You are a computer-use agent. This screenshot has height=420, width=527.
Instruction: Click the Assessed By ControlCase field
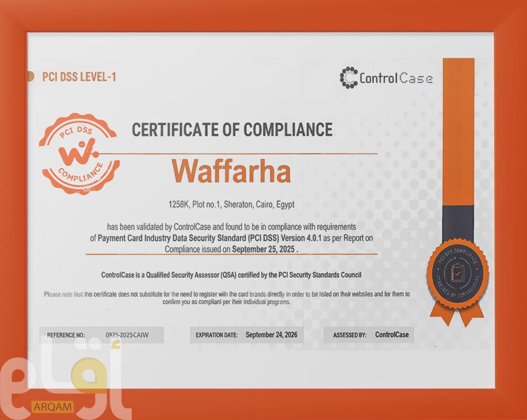tap(369, 335)
